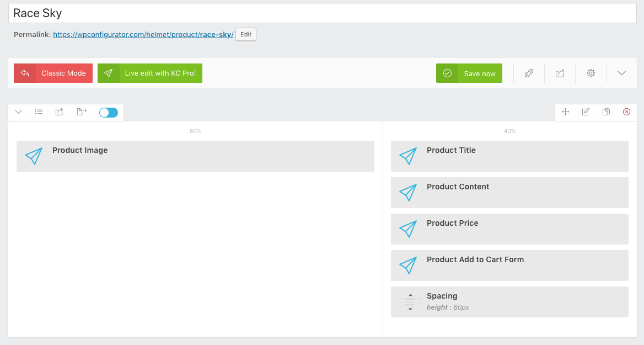Copy the row using duplicate icon
This screenshot has width=644, height=345.
[606, 112]
